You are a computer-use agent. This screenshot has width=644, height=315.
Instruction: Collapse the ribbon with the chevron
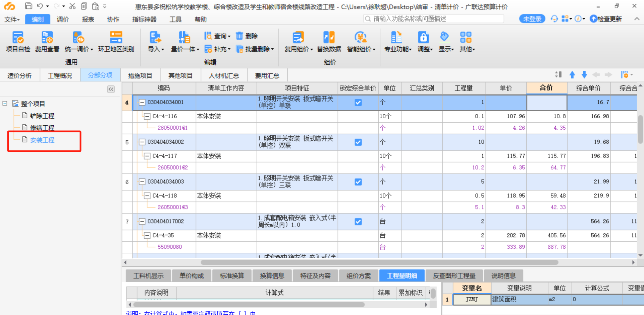(x=637, y=19)
